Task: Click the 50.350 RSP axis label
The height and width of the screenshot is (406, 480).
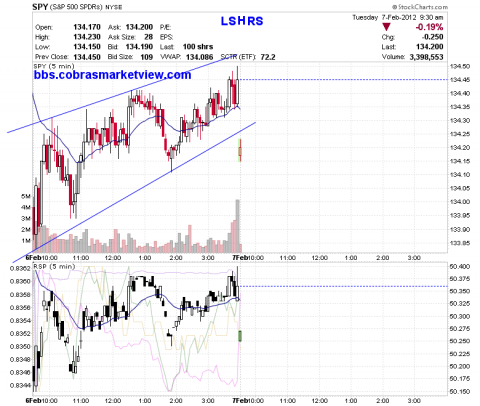Action: tap(460, 291)
